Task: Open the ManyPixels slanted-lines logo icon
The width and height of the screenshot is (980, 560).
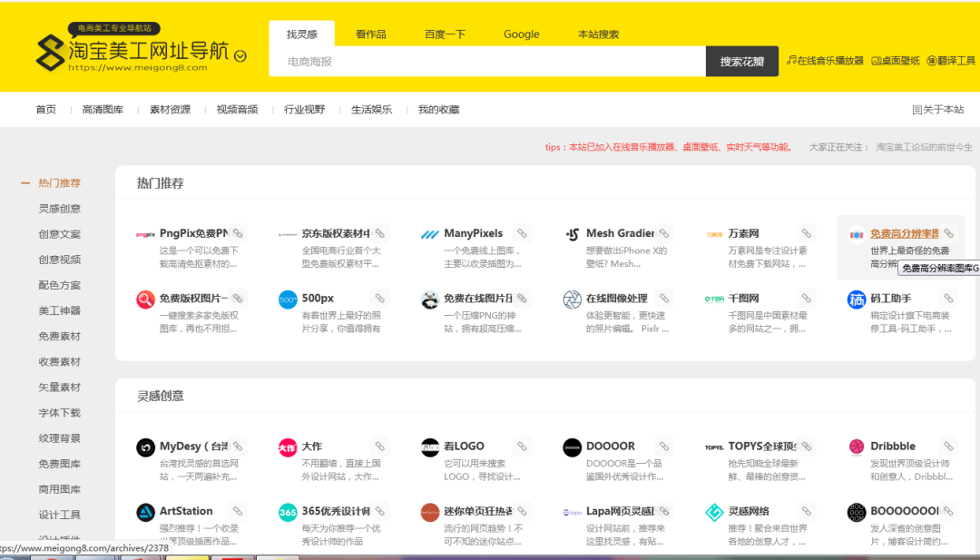Action: tap(429, 234)
